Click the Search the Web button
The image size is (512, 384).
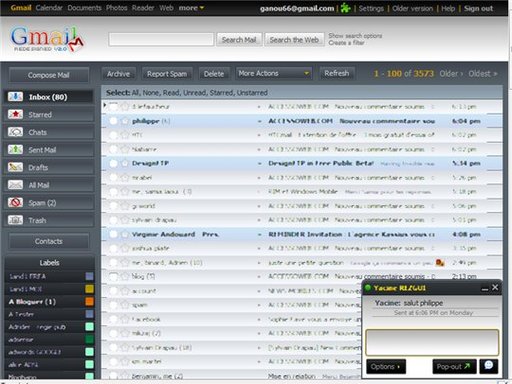point(294,40)
